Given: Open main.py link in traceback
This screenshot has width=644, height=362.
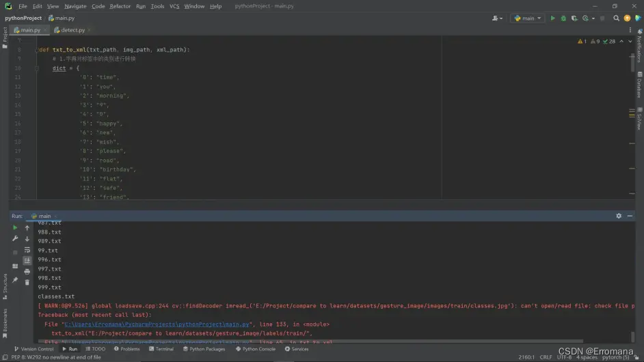Looking at the screenshot, I should click(157, 324).
